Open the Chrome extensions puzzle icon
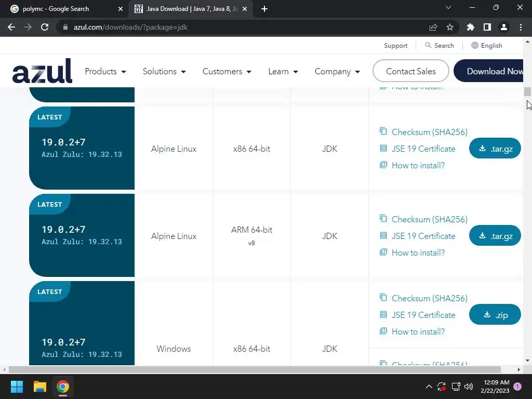 471,27
